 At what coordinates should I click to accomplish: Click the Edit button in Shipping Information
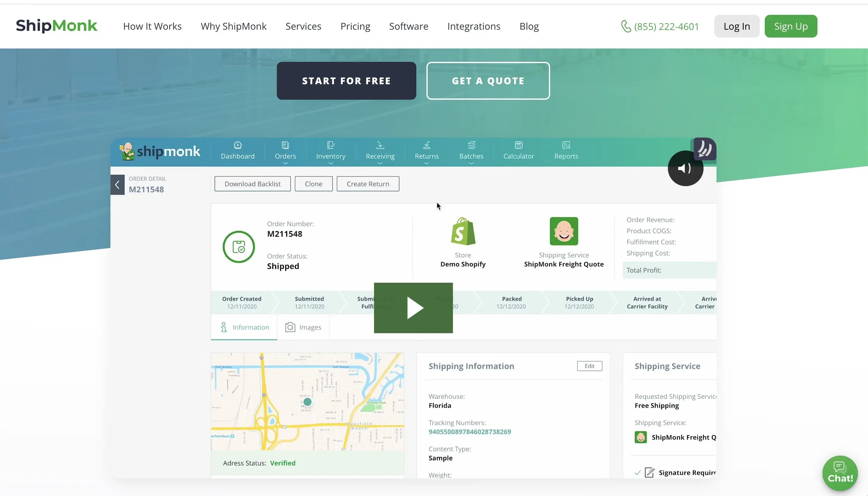tap(590, 366)
